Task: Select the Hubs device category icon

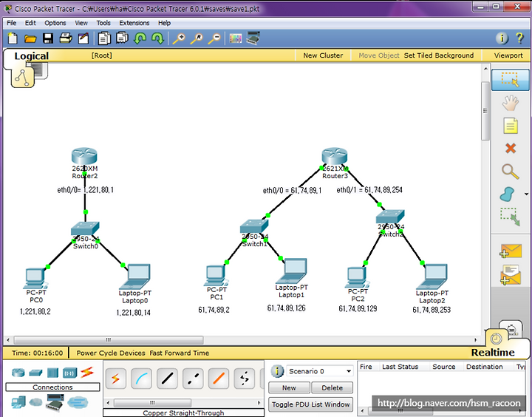Action: coord(52,373)
